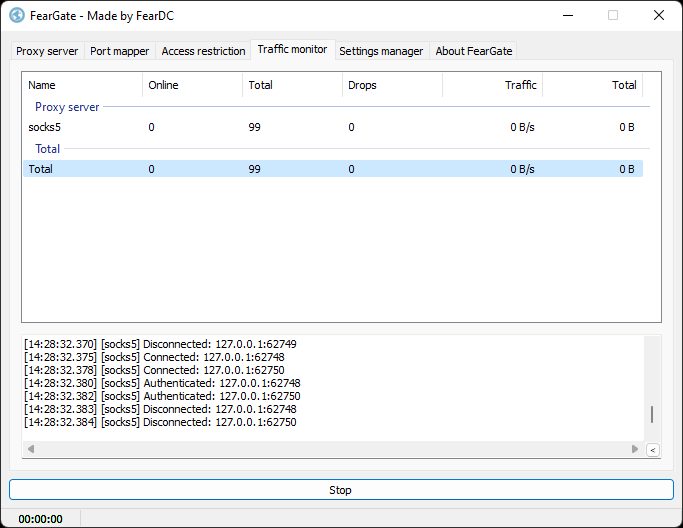The image size is (683, 528).
Task: Click the Drops column header
Action: 392,85
